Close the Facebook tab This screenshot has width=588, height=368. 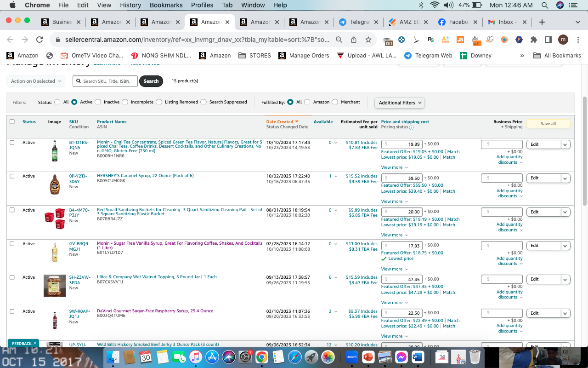point(475,22)
